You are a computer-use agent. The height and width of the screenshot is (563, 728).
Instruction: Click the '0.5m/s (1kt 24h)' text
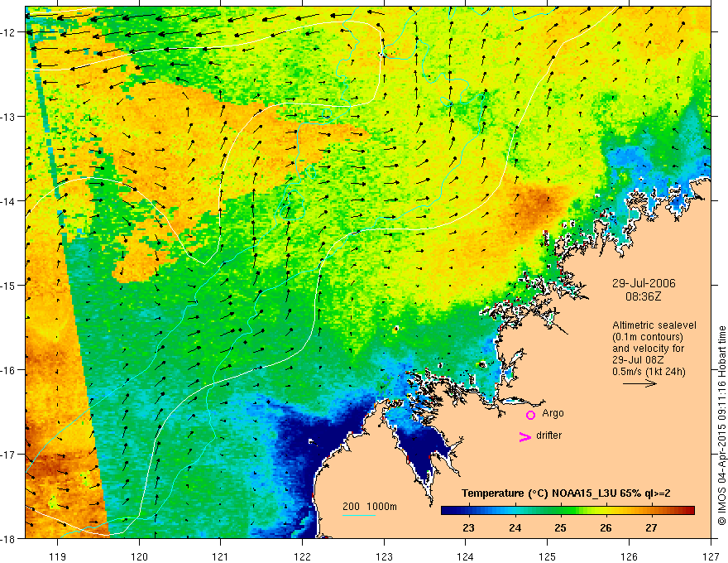click(x=649, y=372)
